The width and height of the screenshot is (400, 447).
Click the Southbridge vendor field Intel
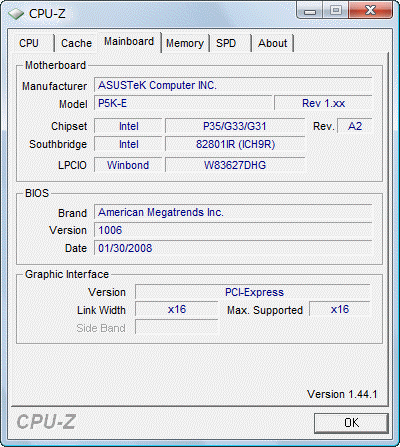128,144
